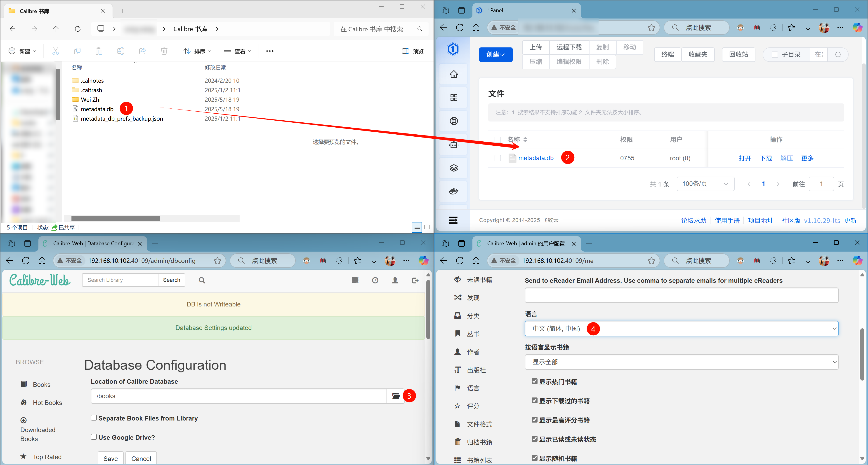This screenshot has height=465, width=868.
Task: Click the 下载 link for metadata.db
Action: [x=766, y=158]
